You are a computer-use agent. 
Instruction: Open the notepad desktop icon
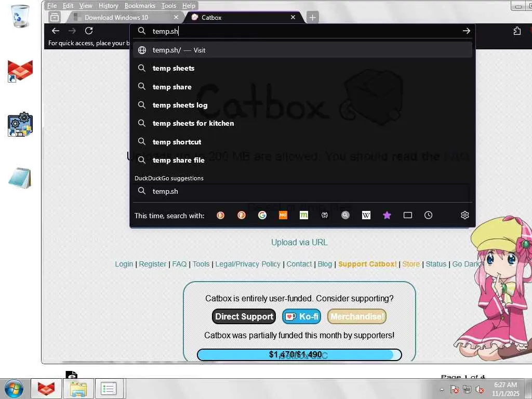tap(20, 178)
